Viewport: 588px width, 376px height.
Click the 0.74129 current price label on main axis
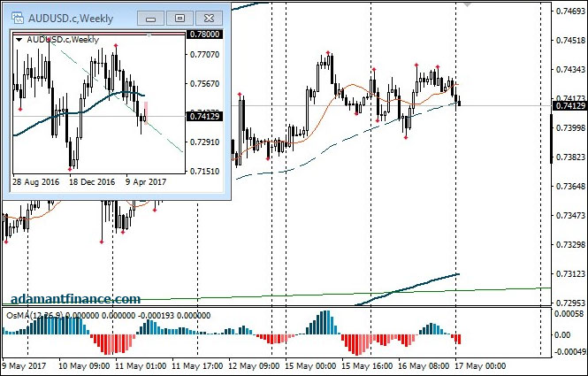tap(570, 106)
